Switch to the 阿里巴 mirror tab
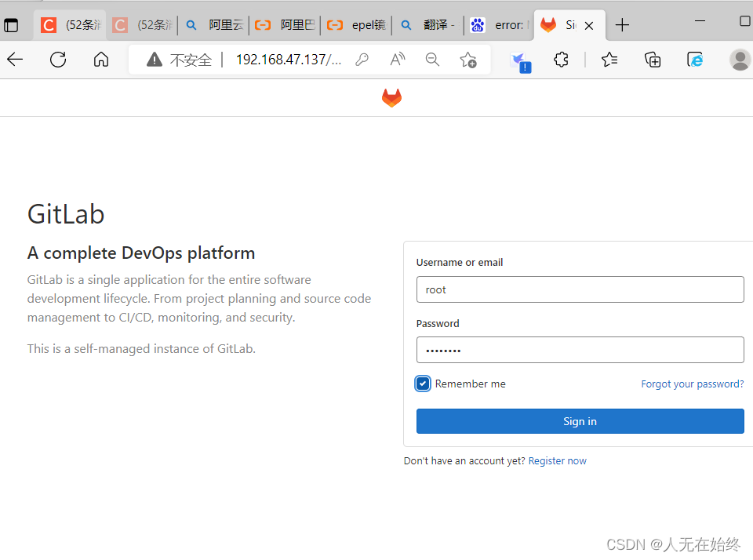753x560 pixels. point(285,25)
